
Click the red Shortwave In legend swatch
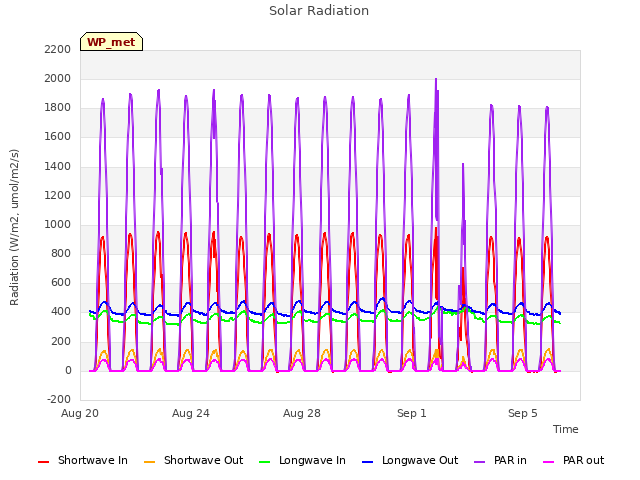coord(43,462)
